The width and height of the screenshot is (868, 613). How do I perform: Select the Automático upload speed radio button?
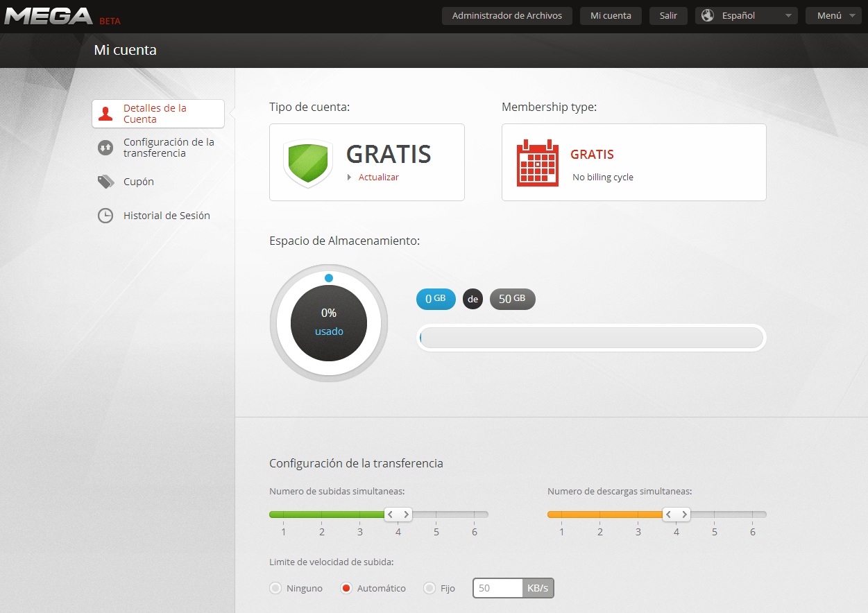click(x=346, y=588)
